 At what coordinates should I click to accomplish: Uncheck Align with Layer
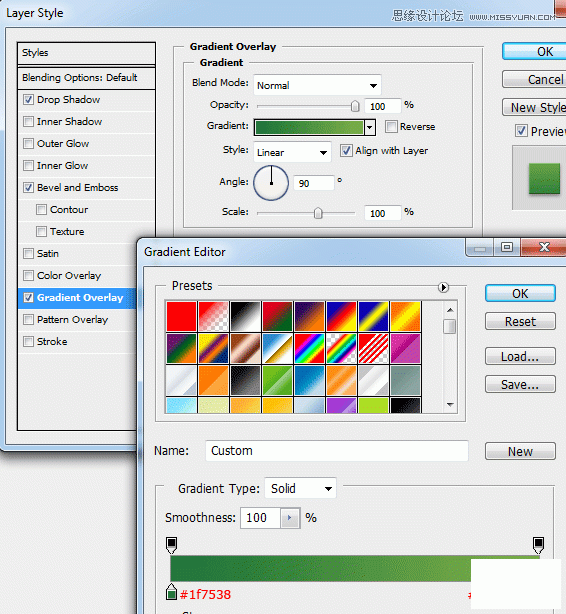coord(346,150)
